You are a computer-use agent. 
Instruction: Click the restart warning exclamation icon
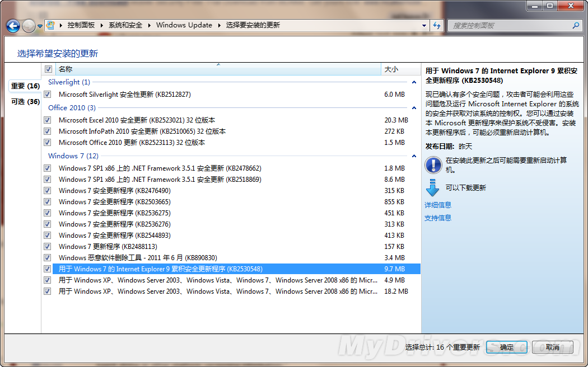coord(433,165)
